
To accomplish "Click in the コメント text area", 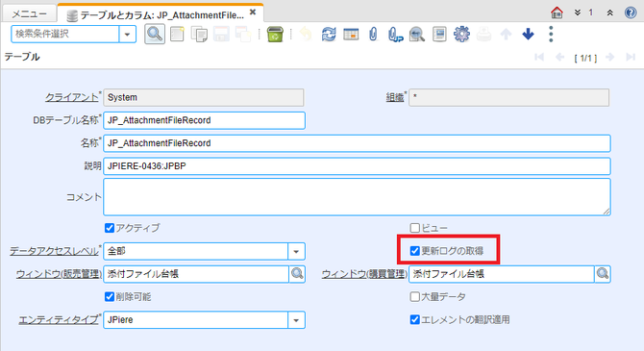I will [x=357, y=197].
